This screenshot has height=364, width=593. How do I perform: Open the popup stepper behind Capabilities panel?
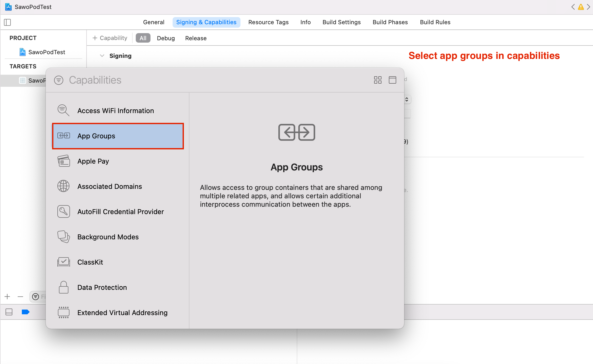click(407, 99)
